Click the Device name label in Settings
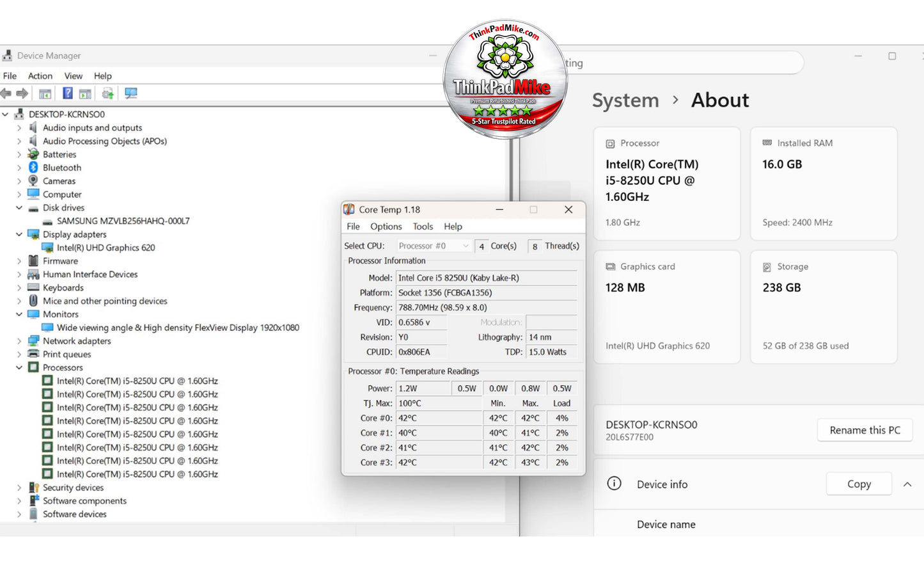Image resolution: width=924 pixels, height=581 pixels. tap(666, 525)
